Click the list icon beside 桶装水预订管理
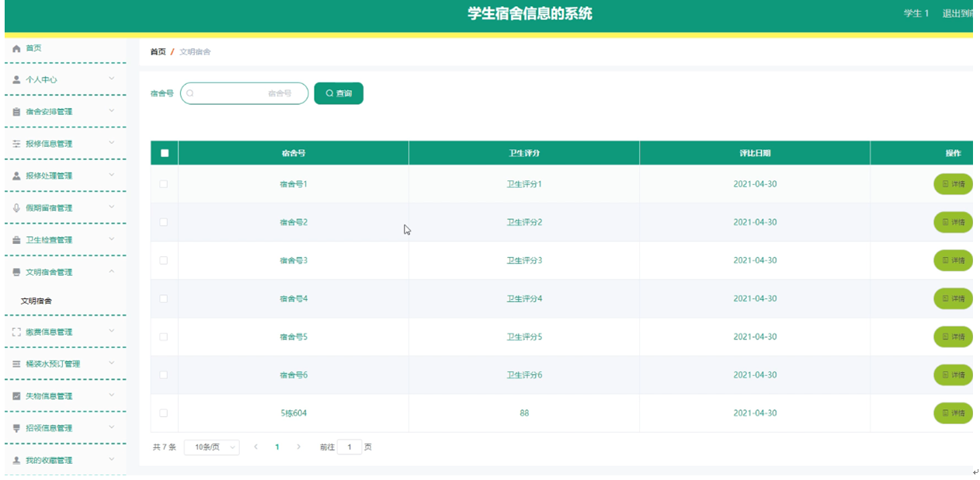Viewport: 980px width, 480px height. coord(17,363)
